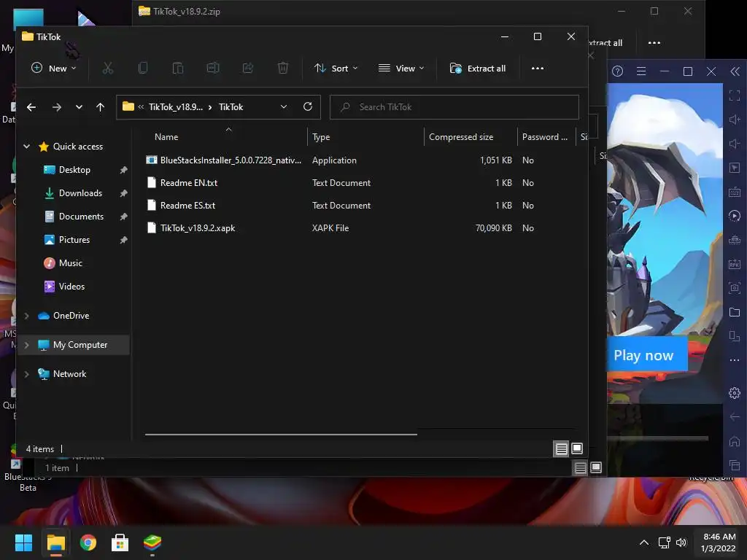
Task: Click the Delete trash icon
Action: pyautogui.click(x=282, y=68)
